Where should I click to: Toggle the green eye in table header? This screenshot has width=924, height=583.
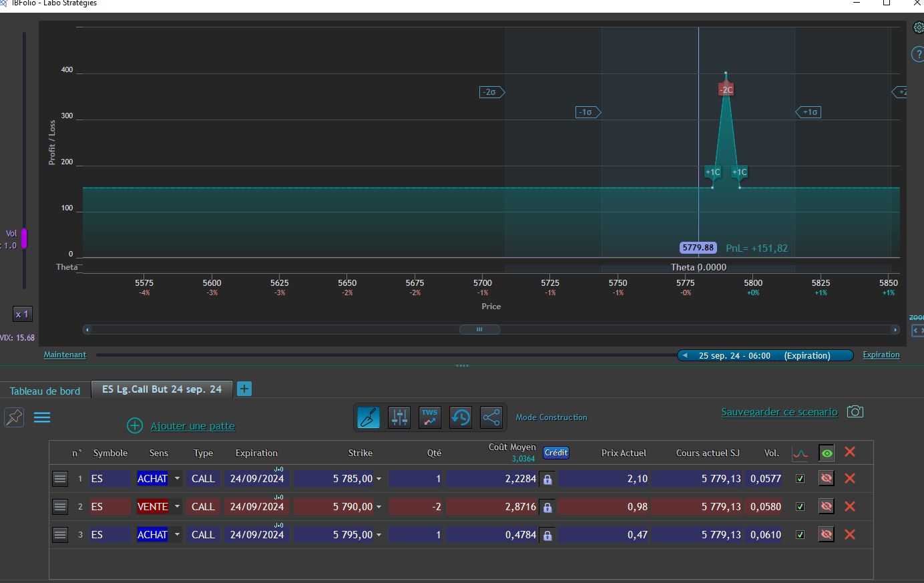click(x=827, y=453)
